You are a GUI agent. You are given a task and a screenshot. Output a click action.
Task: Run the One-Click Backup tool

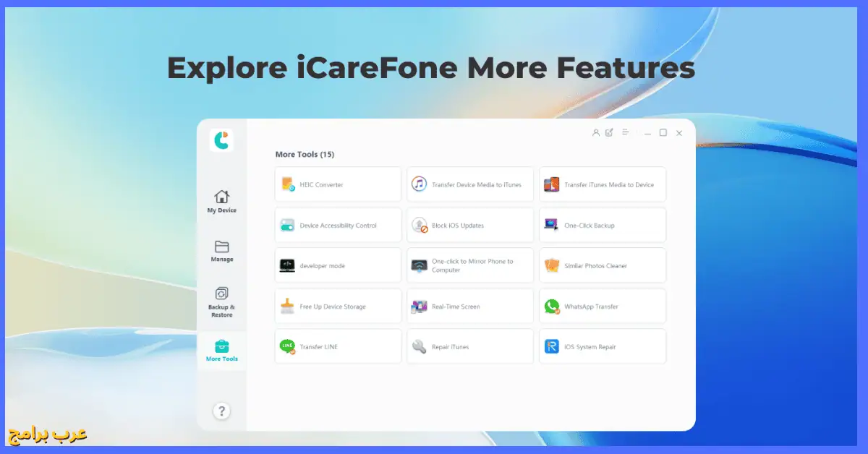(603, 225)
